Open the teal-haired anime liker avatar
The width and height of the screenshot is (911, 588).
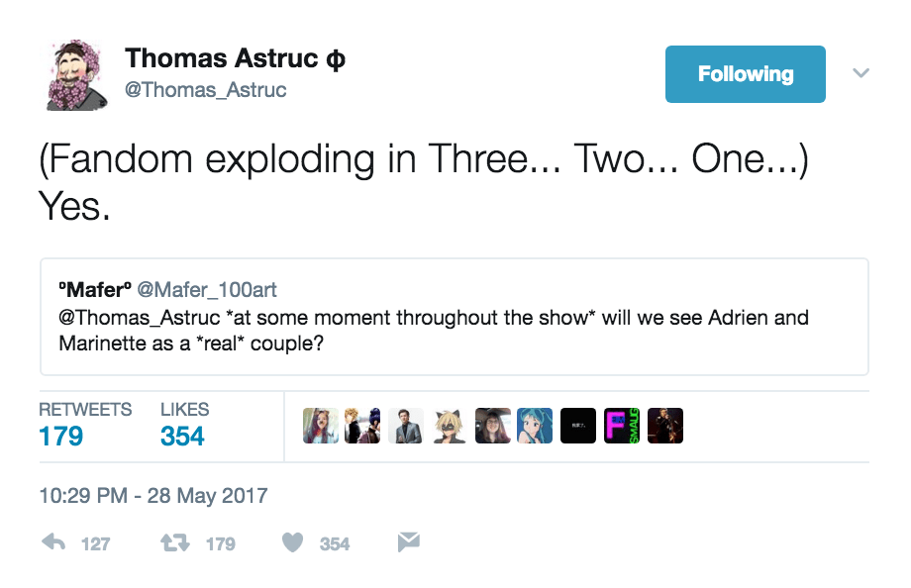pyautogui.click(x=535, y=426)
